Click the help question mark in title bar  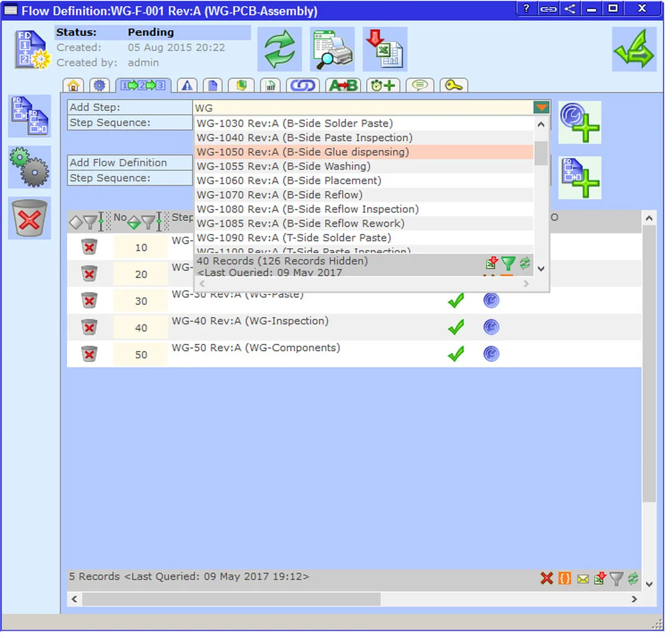click(526, 8)
